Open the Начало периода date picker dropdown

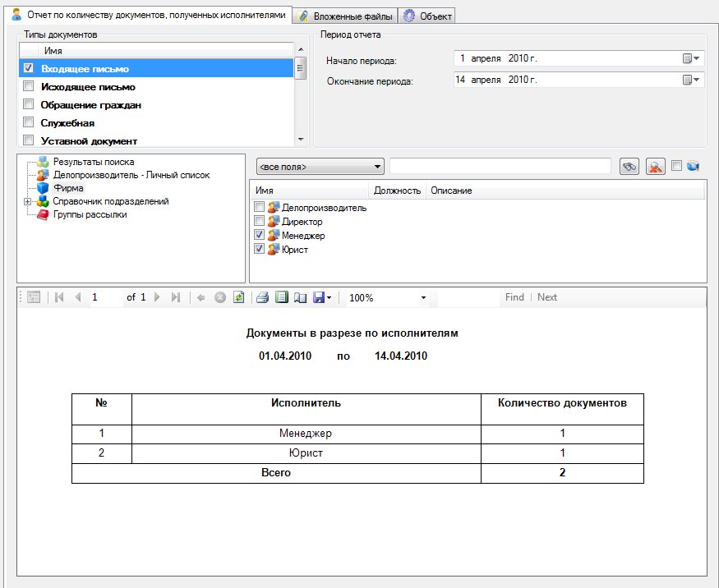coord(691,58)
